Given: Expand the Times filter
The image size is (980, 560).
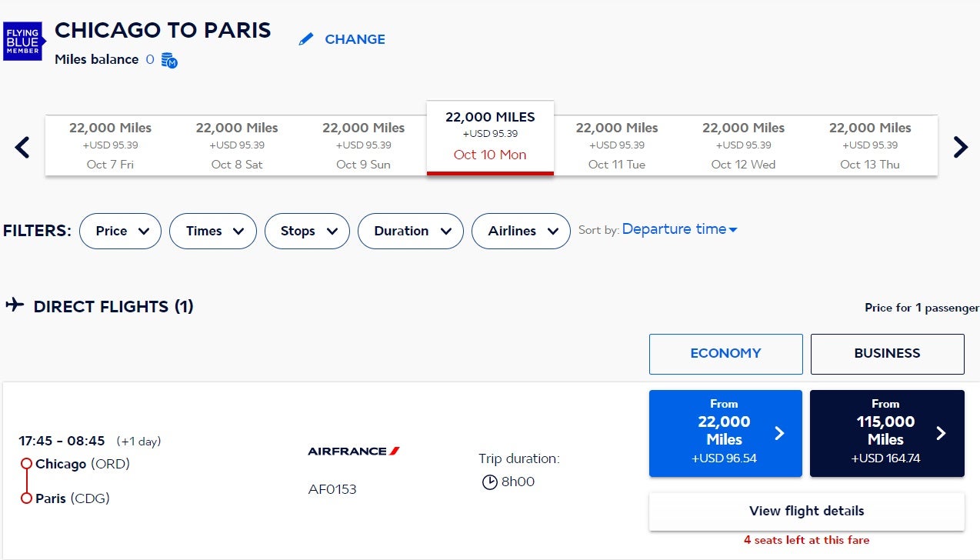Looking at the screenshot, I should (213, 231).
